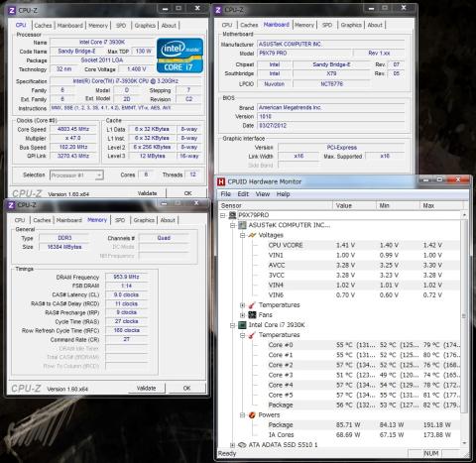Collapse the Powers node

(x=242, y=415)
